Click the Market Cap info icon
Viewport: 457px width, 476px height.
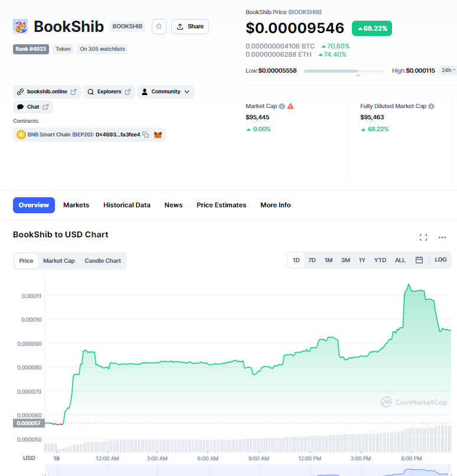point(282,106)
